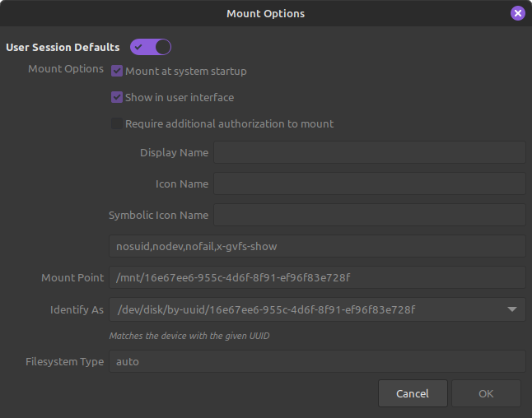Select the Symbolic Icon Name input box

(x=369, y=216)
